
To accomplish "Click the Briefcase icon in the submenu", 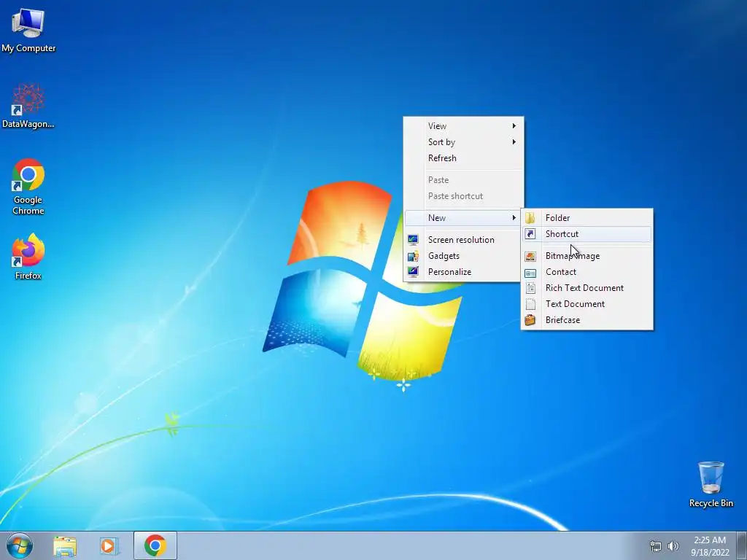I will 530,320.
